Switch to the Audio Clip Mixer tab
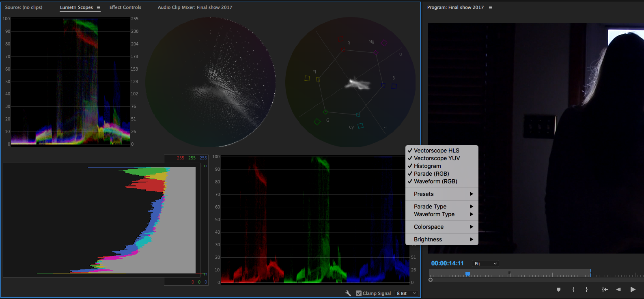This screenshot has width=644, height=299. click(195, 7)
